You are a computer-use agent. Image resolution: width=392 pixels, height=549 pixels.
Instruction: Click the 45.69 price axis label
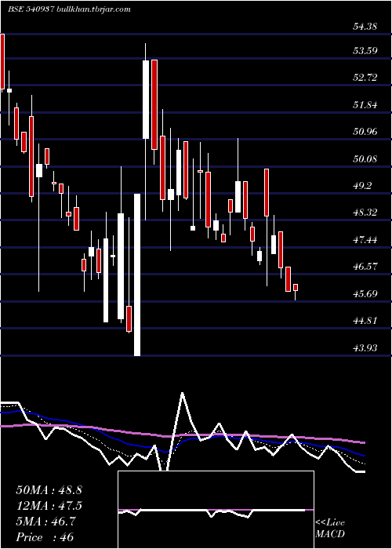365,293
